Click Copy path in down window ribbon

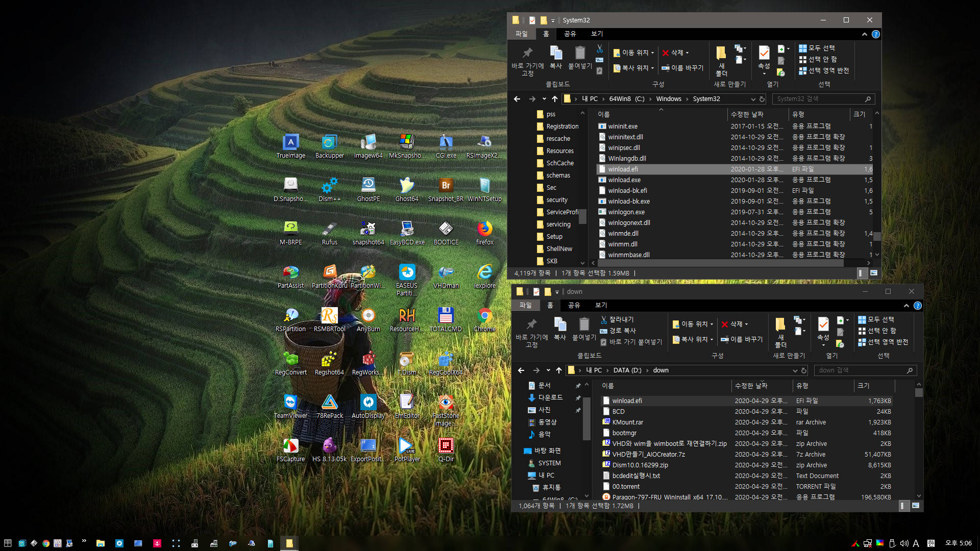pos(618,331)
